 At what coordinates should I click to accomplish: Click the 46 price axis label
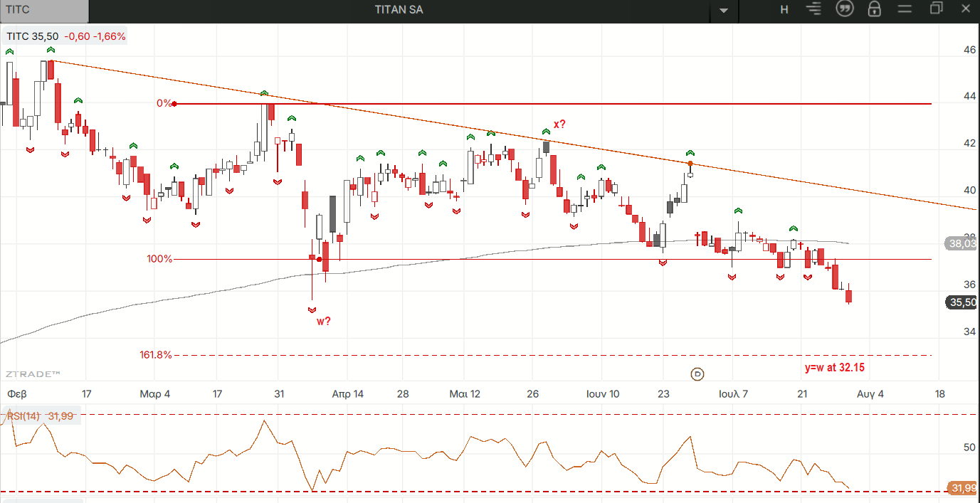(x=969, y=50)
